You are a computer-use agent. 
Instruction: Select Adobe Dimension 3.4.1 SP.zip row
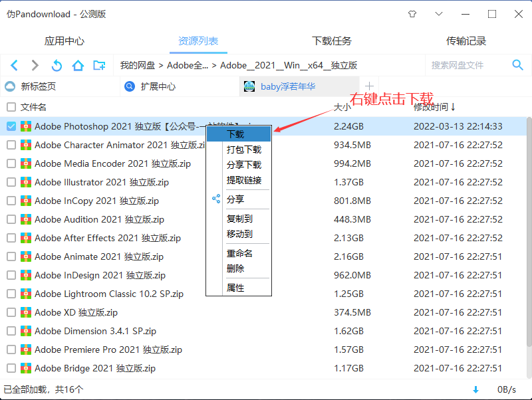tap(263, 331)
